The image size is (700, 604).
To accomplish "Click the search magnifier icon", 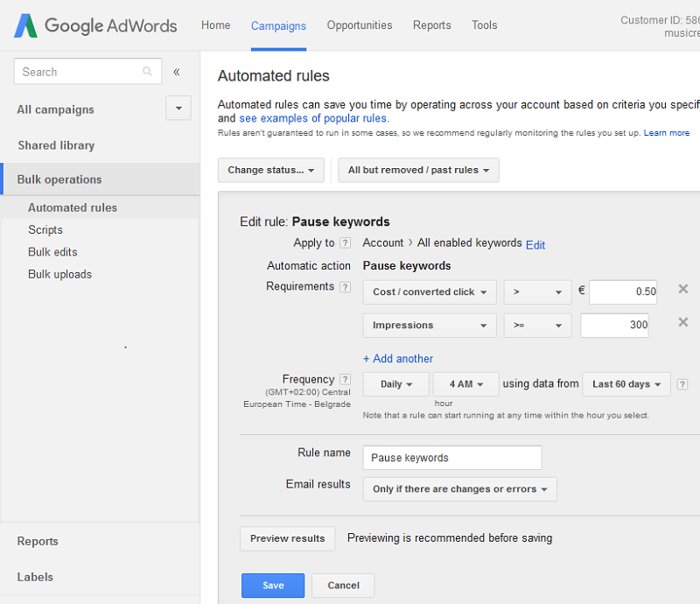I will point(147,71).
